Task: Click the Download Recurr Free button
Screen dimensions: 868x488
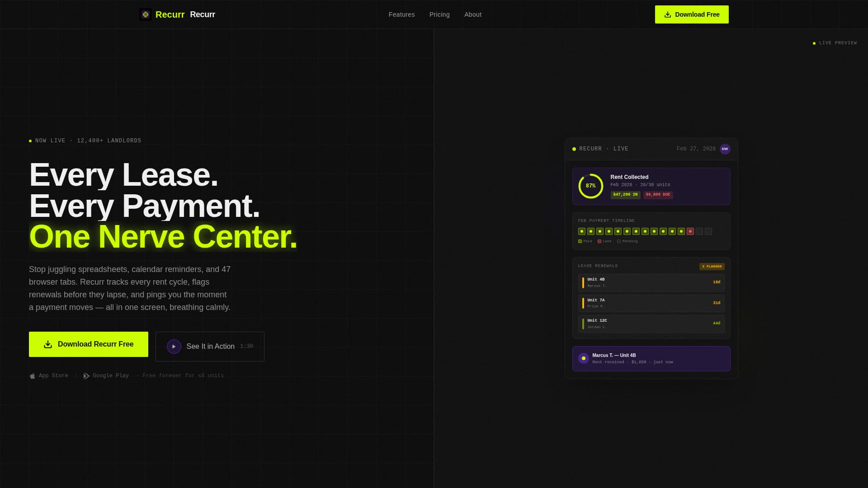Action: point(88,344)
